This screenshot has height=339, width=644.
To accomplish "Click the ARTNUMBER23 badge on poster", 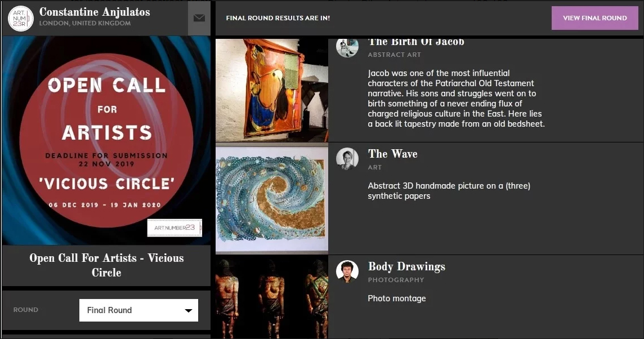I will (175, 228).
